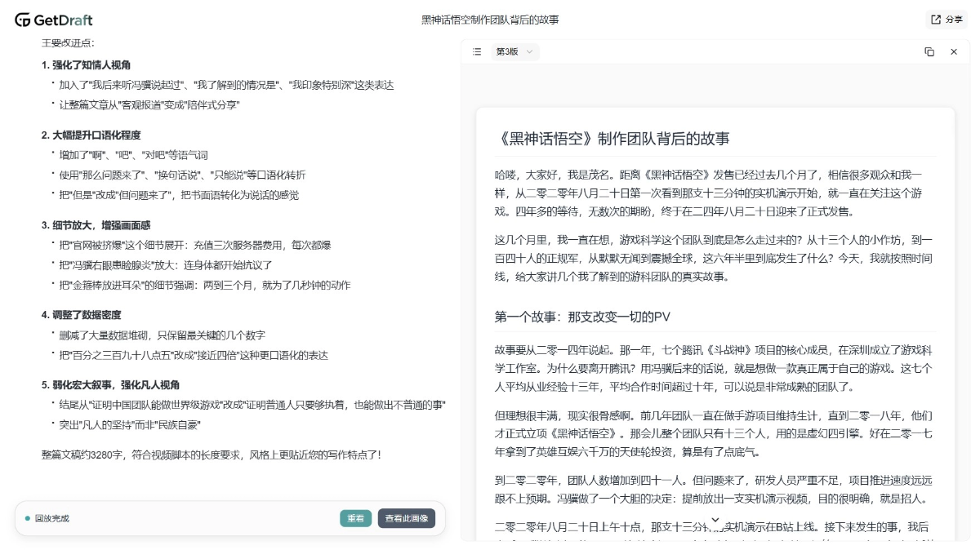Click the chevron at the document bottom edge
The width and height of the screenshot is (980, 550).
[715, 519]
